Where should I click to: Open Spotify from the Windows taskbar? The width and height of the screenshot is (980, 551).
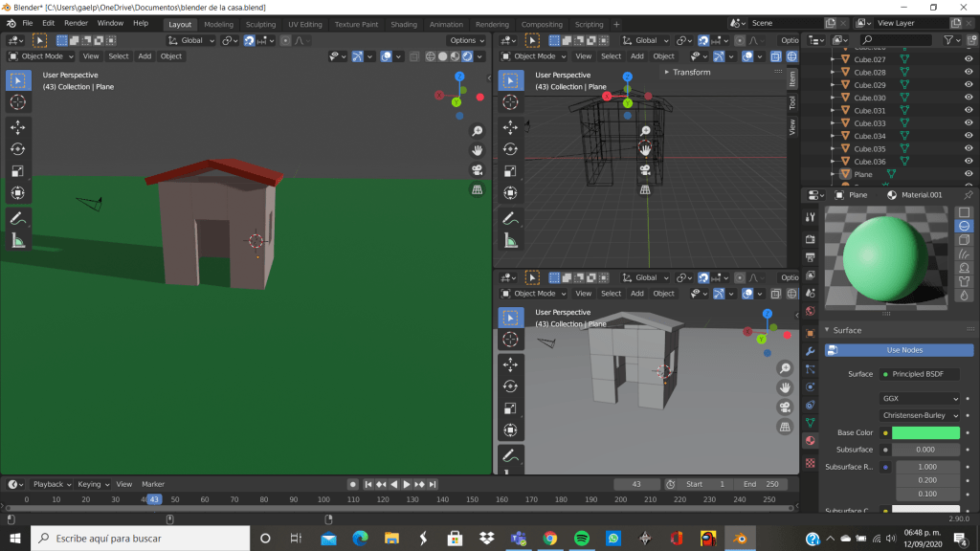581,539
